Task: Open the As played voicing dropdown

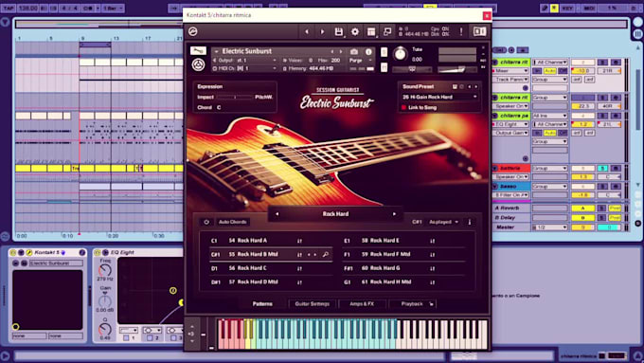Action: tap(443, 222)
